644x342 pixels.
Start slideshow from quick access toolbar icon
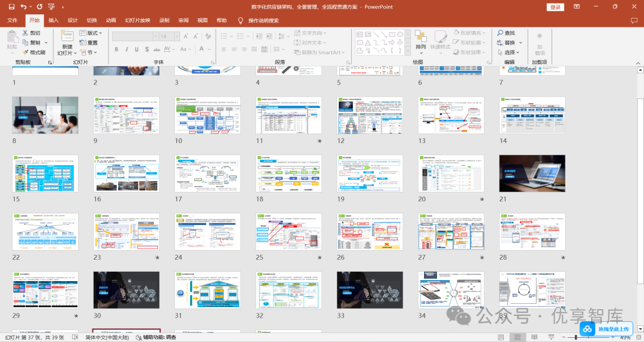[51, 7]
